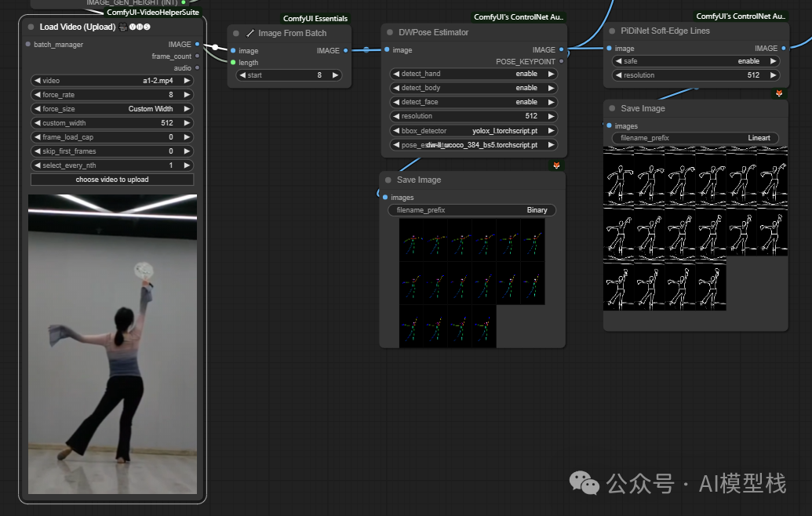
Task: Open PiDiNet safe combo set to enable
Action: (x=695, y=61)
